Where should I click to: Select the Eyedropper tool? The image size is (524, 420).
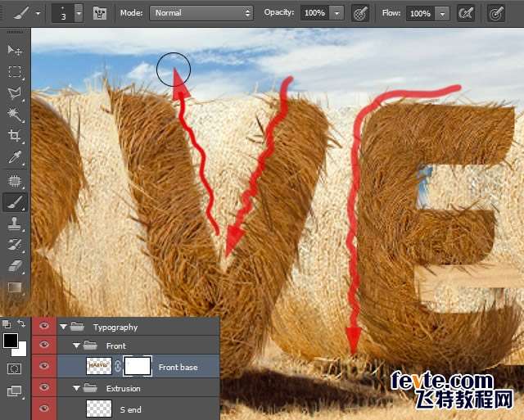14,158
